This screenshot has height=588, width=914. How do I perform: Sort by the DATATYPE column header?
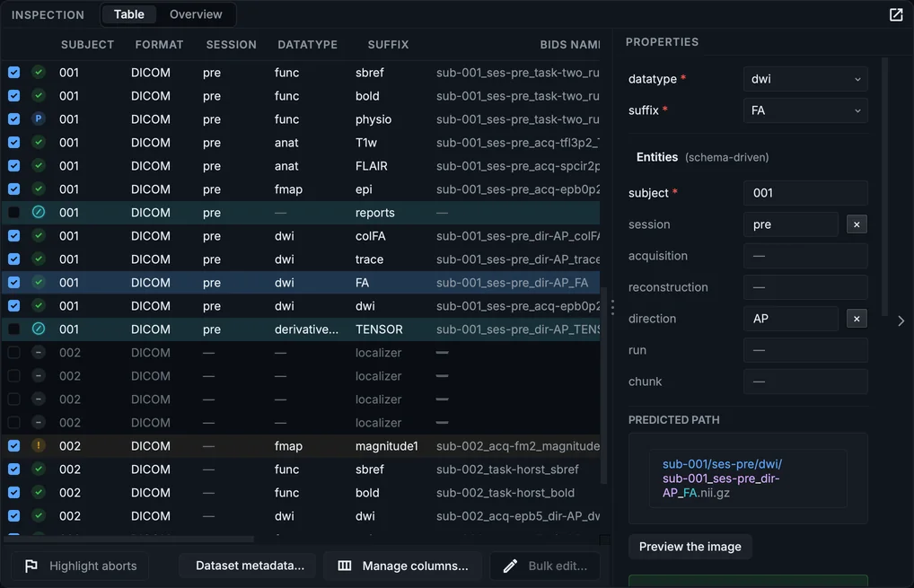307,44
